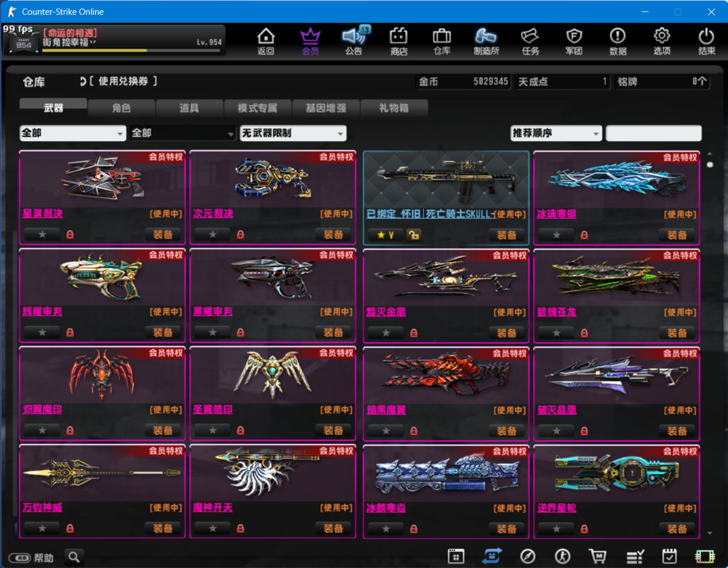The image size is (728, 568).
Task: Click the scroll up arrow of weapon list
Action: pos(709,153)
